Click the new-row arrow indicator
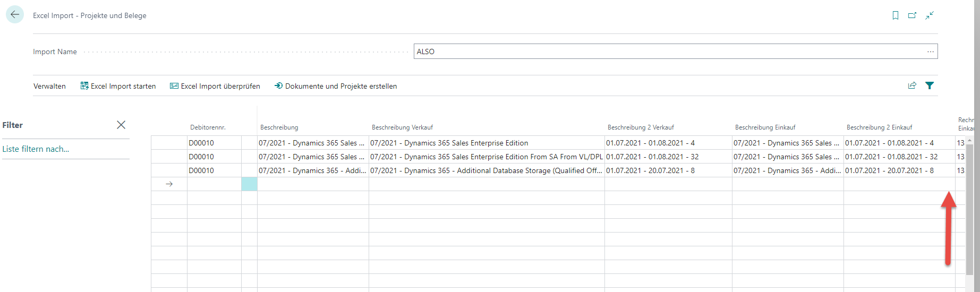This screenshot has width=980, height=292. coord(169,184)
